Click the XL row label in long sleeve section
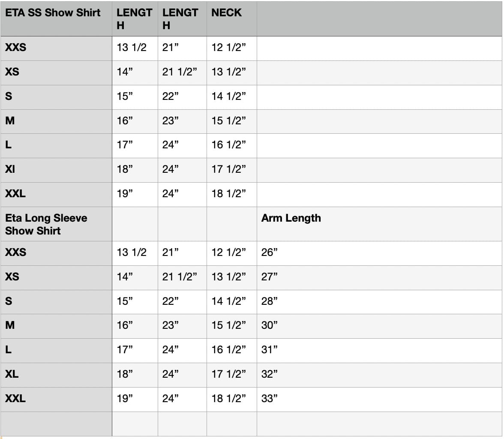This screenshot has height=439, width=504. pyautogui.click(x=56, y=375)
